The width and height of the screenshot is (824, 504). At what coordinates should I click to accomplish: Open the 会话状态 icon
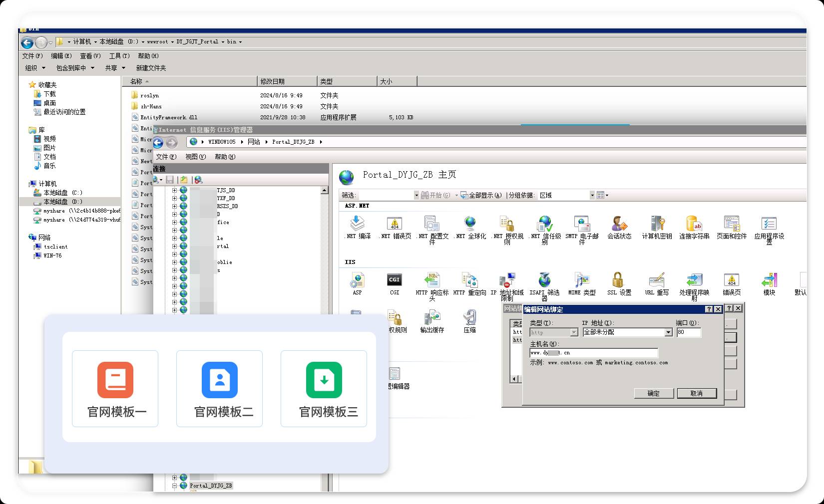[619, 227]
